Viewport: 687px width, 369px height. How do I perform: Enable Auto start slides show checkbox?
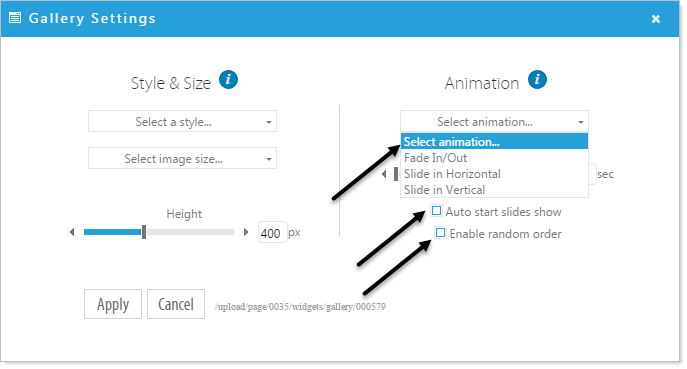436,211
